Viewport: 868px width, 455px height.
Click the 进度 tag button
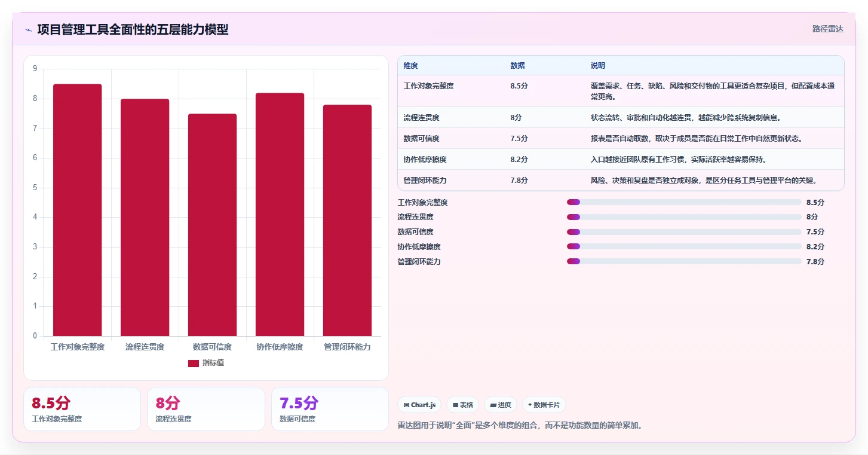point(501,405)
